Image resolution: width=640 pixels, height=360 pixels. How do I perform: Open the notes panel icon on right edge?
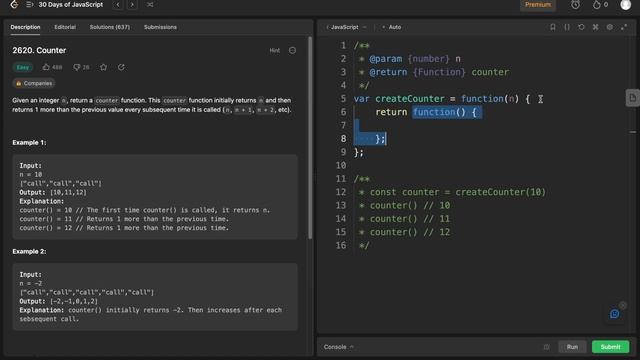632,98
